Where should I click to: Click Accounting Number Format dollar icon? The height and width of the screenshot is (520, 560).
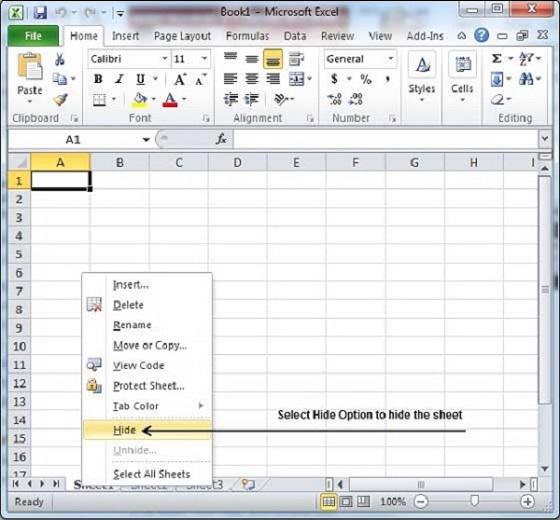point(334,79)
